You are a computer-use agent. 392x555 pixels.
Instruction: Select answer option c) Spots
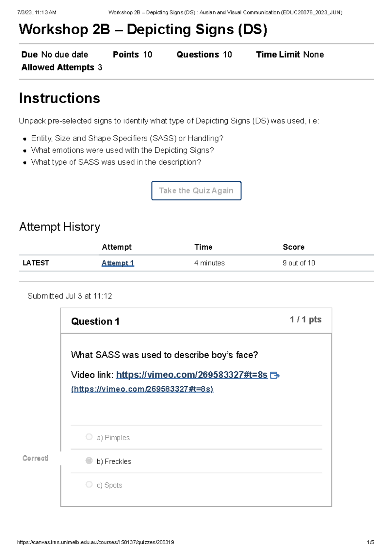109,485
